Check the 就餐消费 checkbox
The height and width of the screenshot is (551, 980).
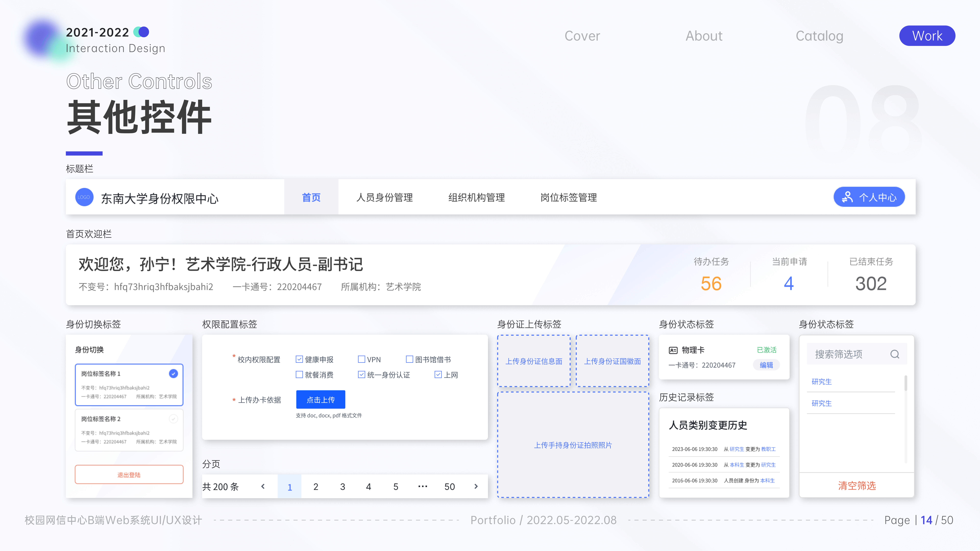click(x=299, y=375)
